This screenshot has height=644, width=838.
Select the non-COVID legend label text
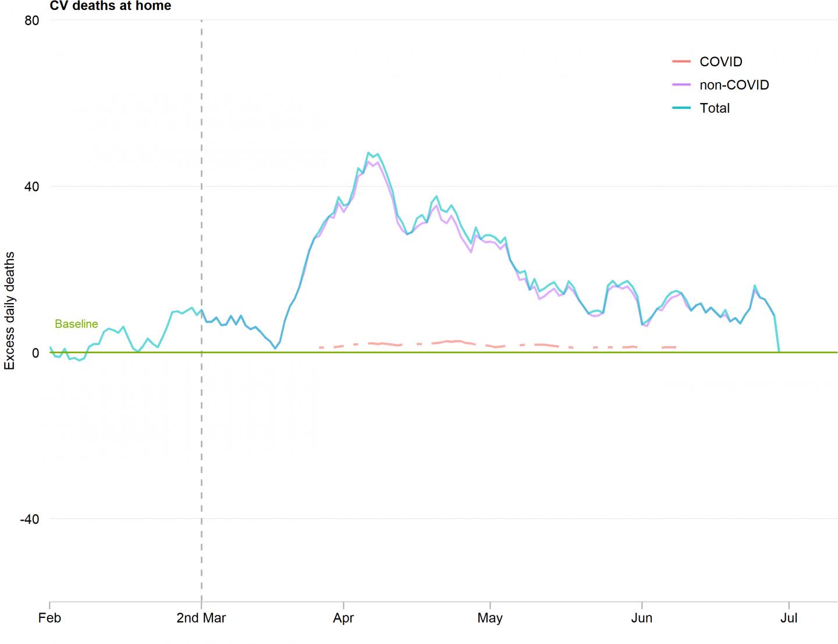(x=734, y=85)
